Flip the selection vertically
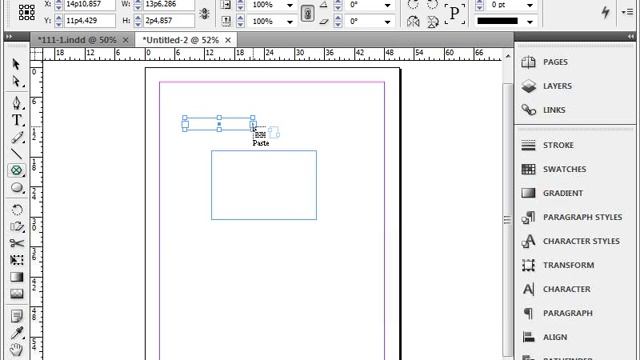This screenshot has width=640, height=360. click(x=433, y=21)
